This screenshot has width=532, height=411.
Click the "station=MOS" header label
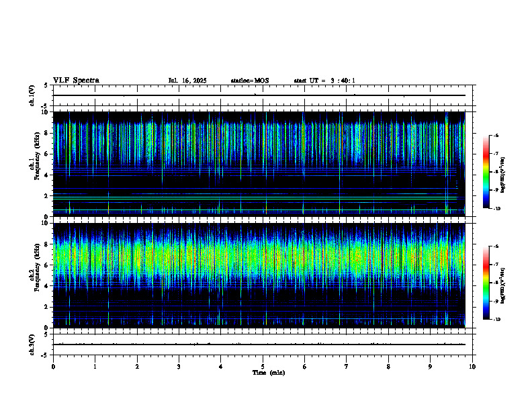click(250, 81)
